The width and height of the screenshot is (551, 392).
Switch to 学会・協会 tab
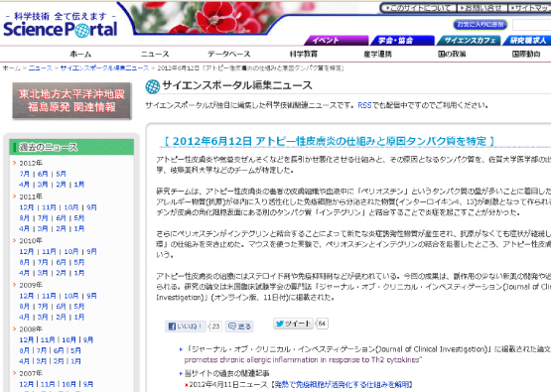point(402,41)
